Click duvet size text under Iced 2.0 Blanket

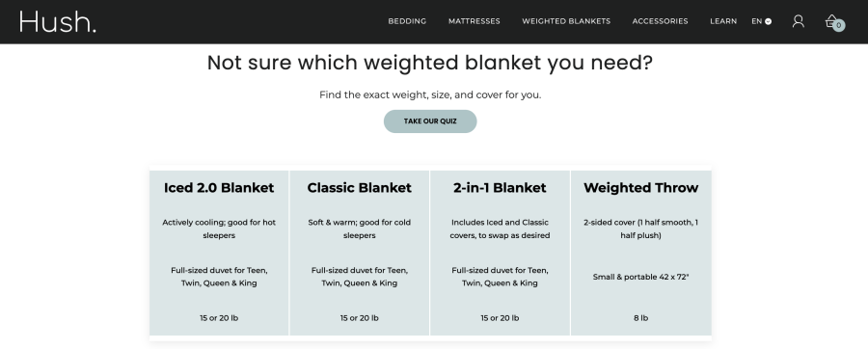point(219,277)
